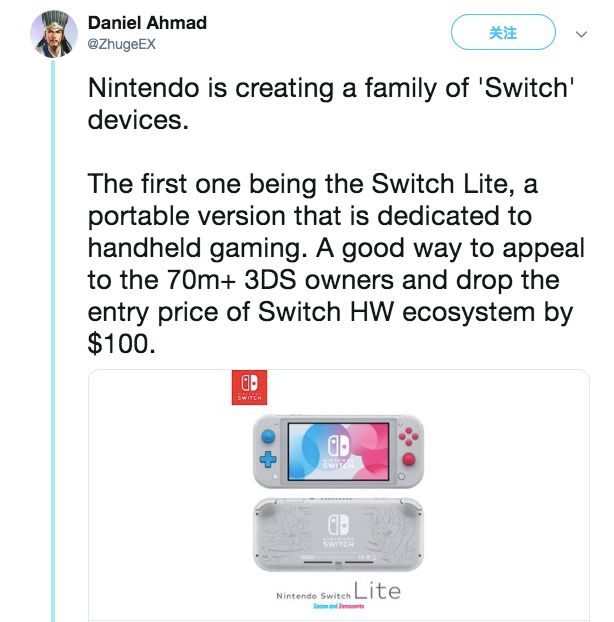Click the red right analog stick
Viewport: 614px width, 622px height.
pyautogui.click(x=409, y=460)
